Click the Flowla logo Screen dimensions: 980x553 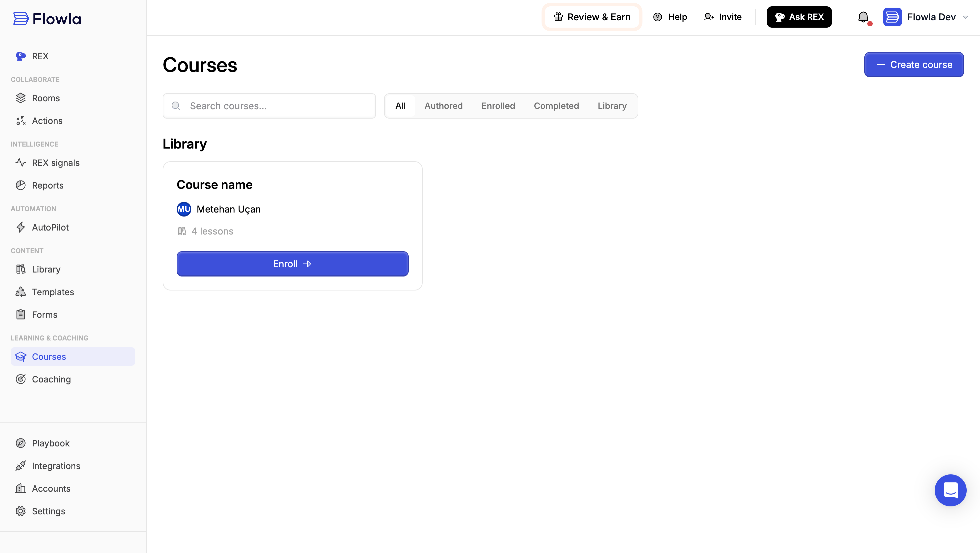(47, 18)
